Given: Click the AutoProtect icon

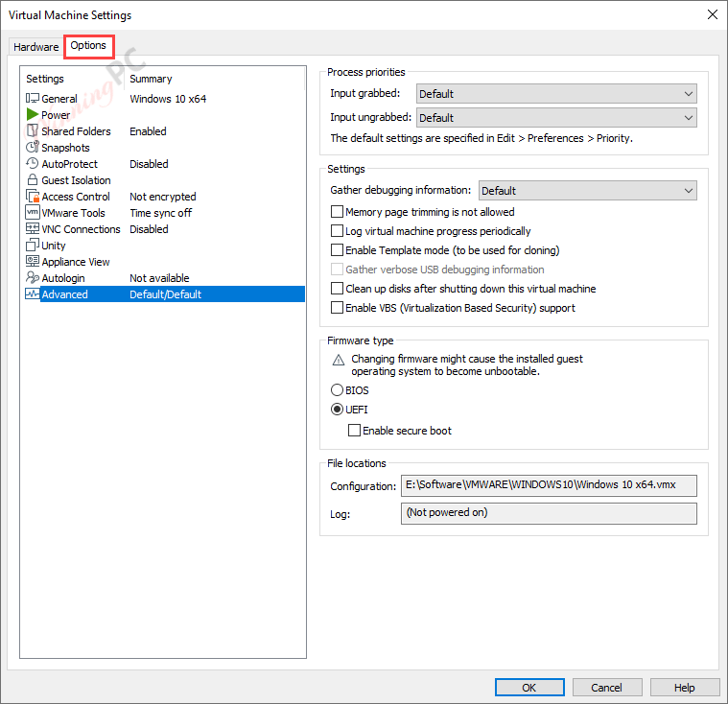Looking at the screenshot, I should coord(32,163).
